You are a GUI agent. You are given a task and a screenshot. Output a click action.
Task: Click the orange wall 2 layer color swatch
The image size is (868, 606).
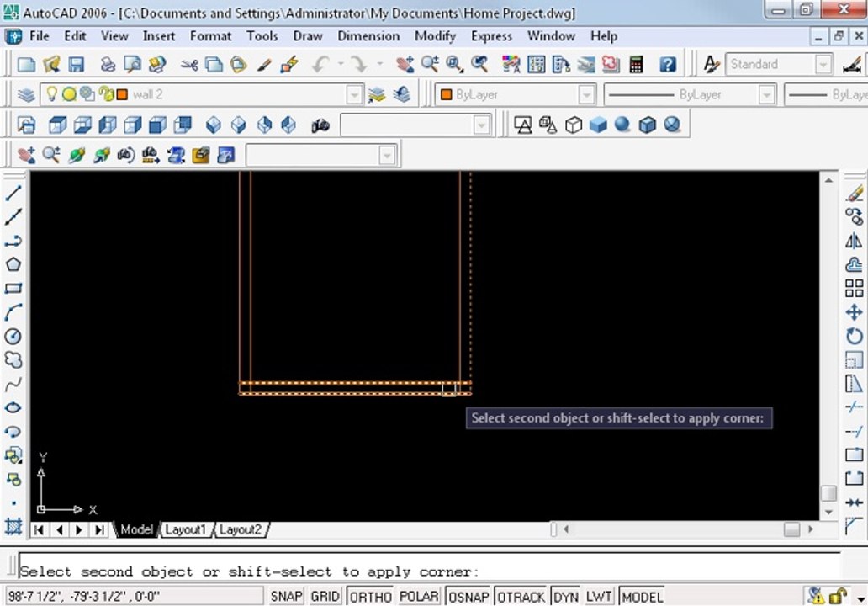pyautogui.click(x=122, y=95)
